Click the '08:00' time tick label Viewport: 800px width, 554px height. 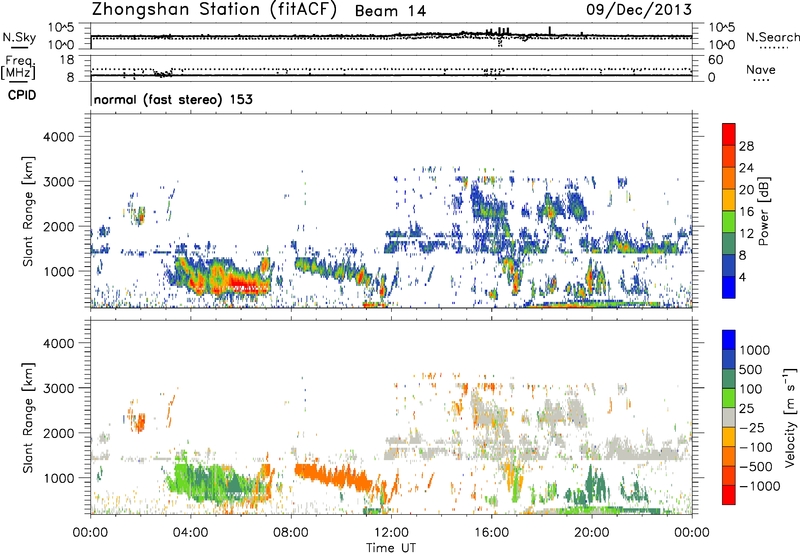tap(291, 533)
